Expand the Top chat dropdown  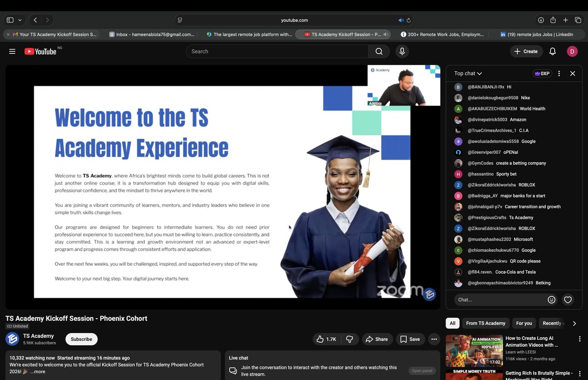pos(468,73)
